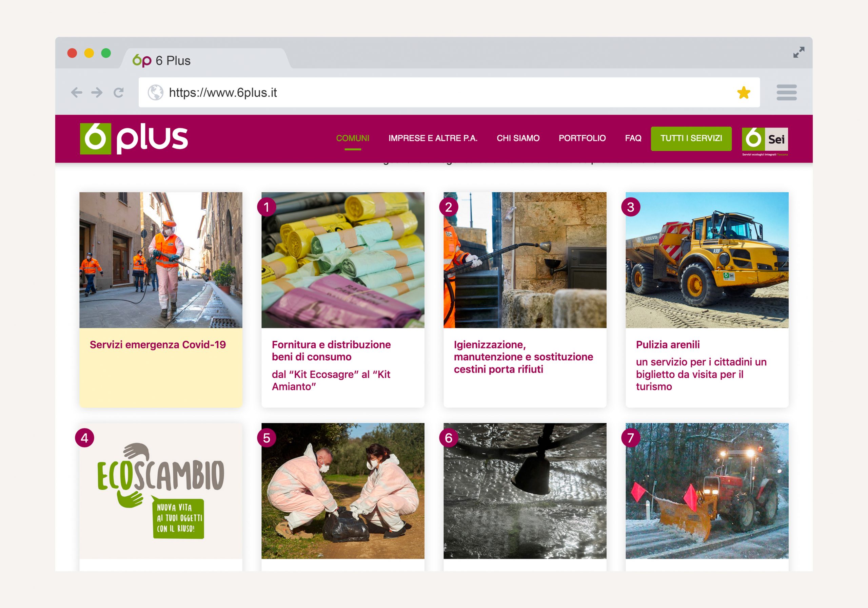868x608 pixels.
Task: Click the URL address field
Action: point(449,92)
